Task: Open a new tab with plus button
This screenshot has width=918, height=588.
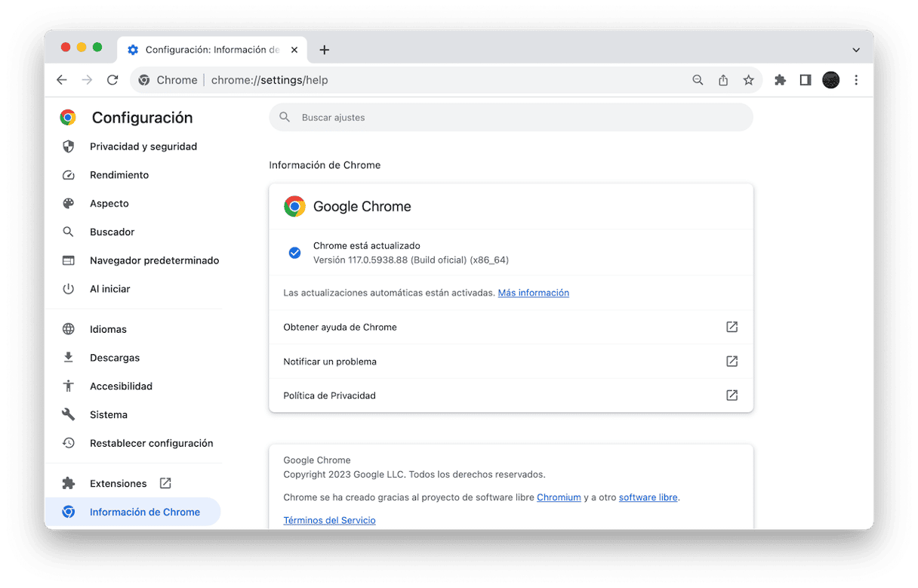Action: coord(325,50)
